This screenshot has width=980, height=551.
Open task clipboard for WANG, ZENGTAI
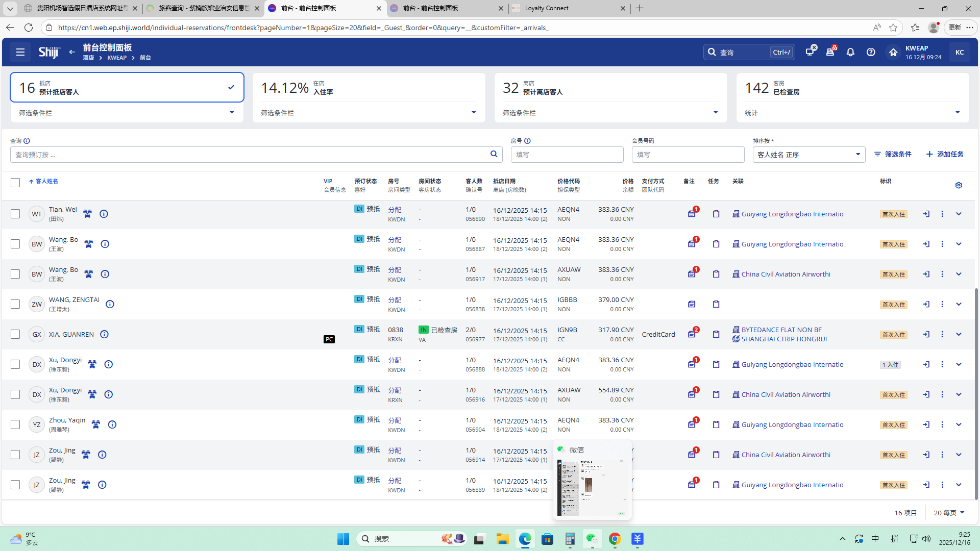(716, 305)
